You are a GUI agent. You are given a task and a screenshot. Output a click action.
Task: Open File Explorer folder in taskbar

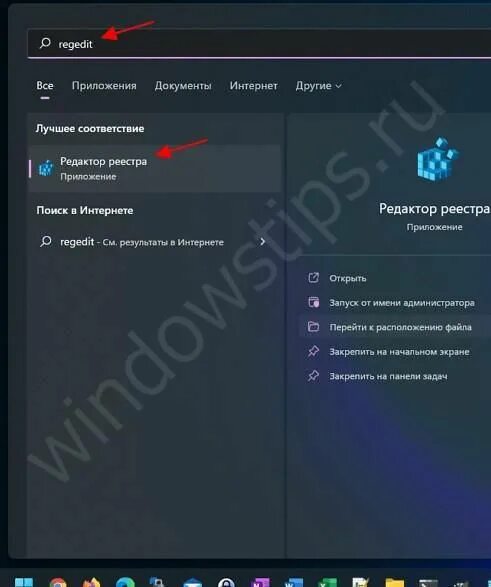point(395,582)
